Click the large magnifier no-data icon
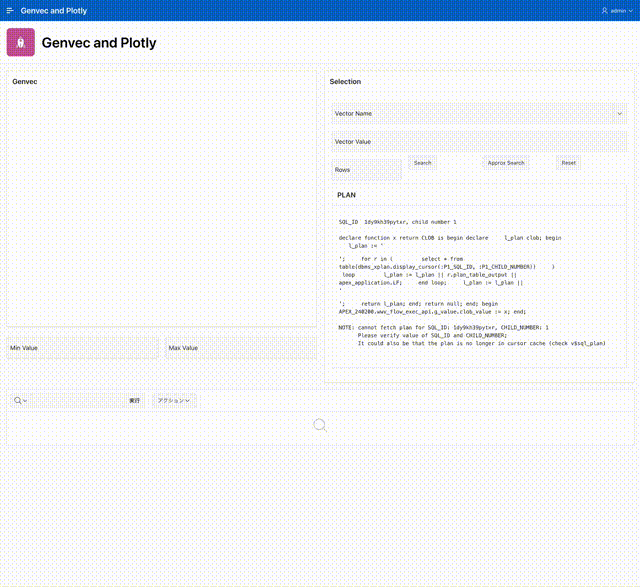The image size is (640, 587). [320, 425]
